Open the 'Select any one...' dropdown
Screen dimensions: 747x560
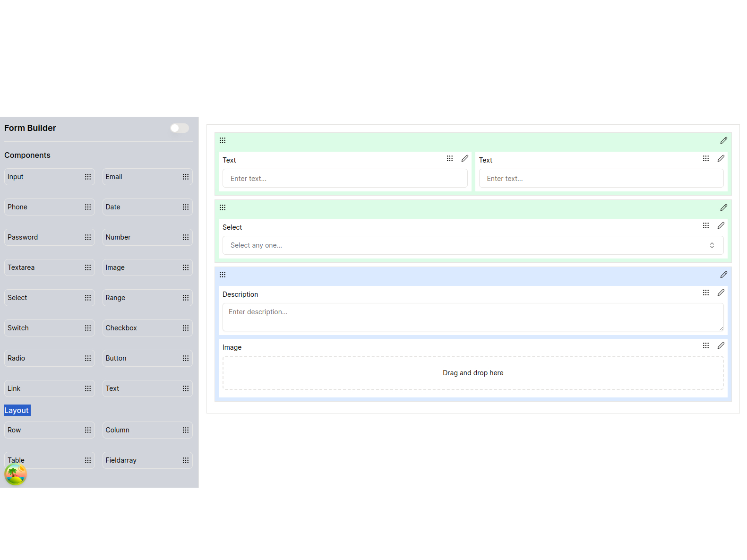point(473,245)
